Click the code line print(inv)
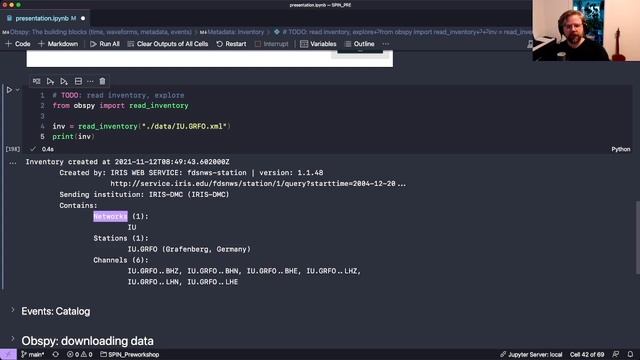This screenshot has width=640, height=360. pos(73,137)
